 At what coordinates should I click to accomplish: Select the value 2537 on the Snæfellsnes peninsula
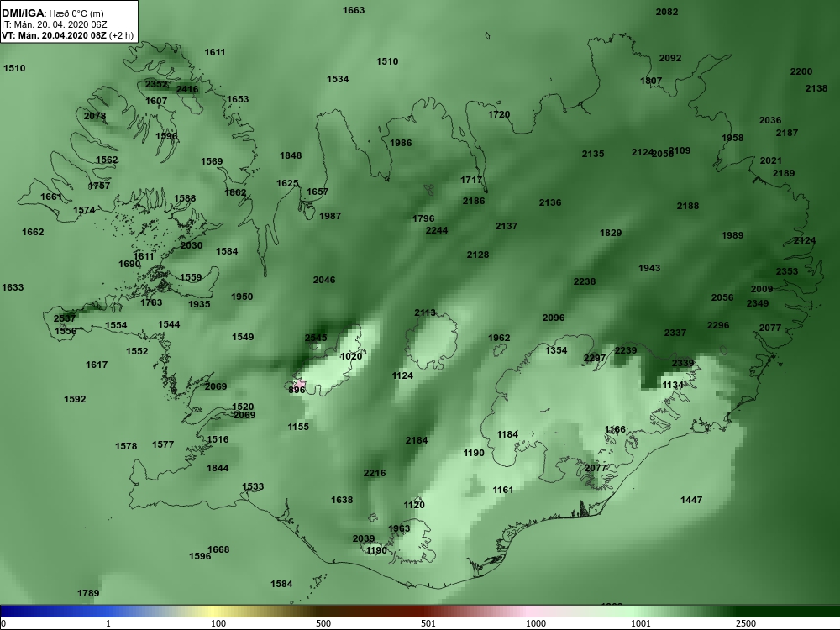(65, 318)
